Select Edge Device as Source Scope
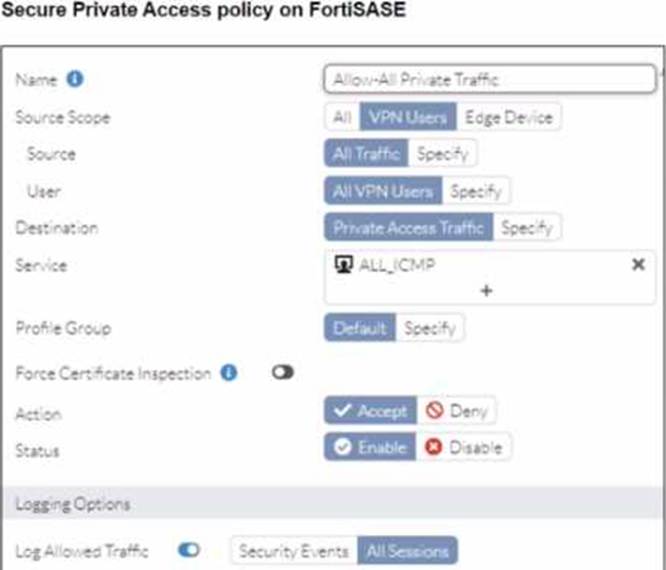 (508, 117)
